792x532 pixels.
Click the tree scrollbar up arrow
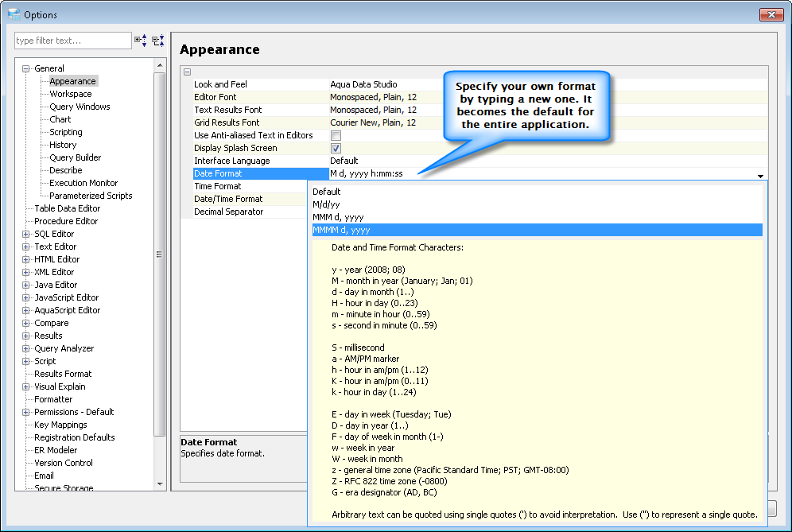click(x=160, y=65)
